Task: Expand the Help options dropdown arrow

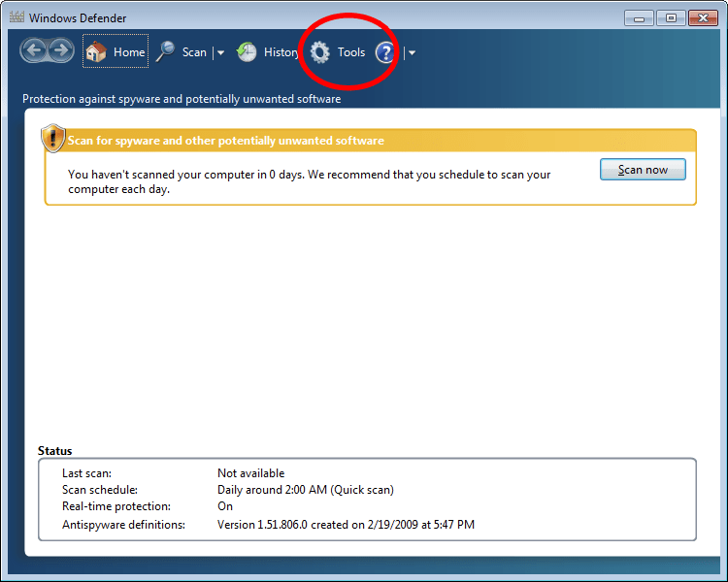Action: pos(412,52)
